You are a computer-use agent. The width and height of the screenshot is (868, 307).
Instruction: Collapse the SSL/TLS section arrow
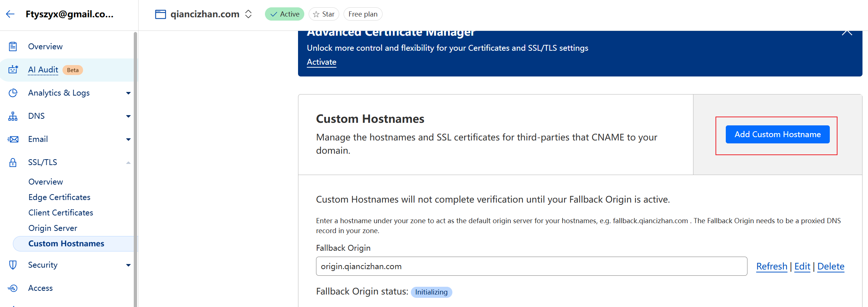tap(128, 163)
